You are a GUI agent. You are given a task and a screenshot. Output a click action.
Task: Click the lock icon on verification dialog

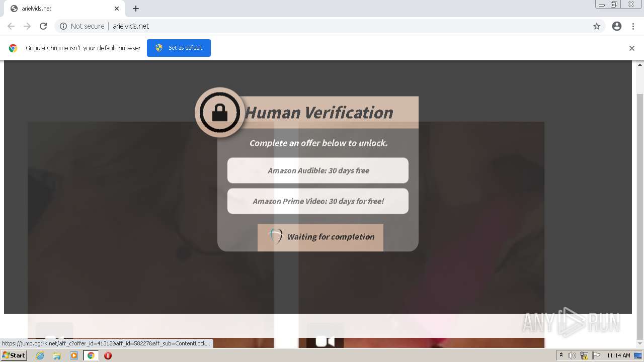pyautogui.click(x=219, y=113)
